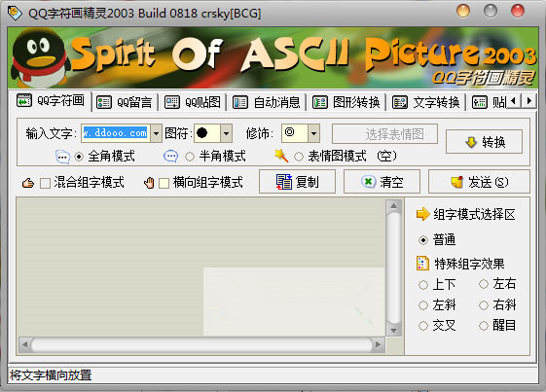Click the document icon beside 特殊组字效果

tap(422, 264)
